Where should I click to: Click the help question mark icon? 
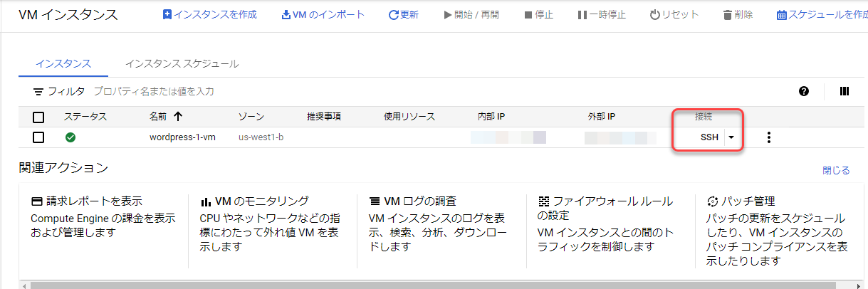point(804,91)
